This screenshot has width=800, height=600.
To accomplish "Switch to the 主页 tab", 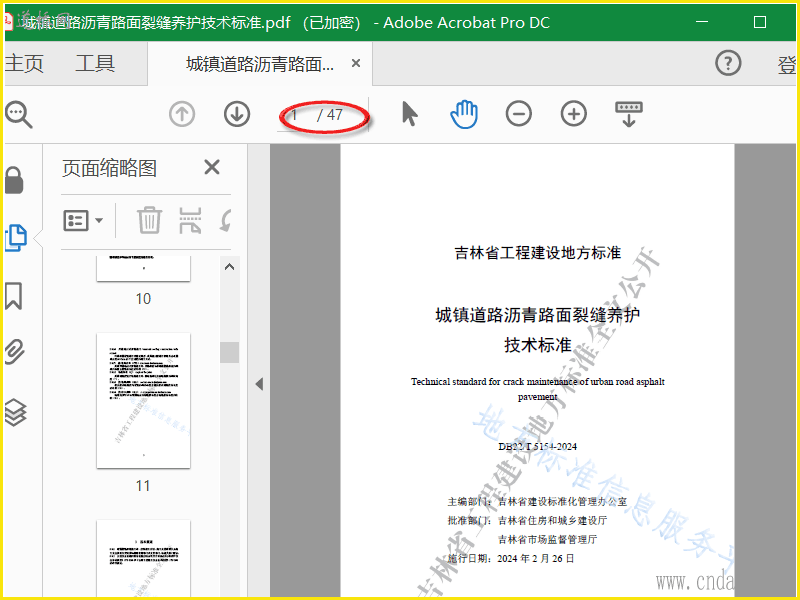I will 24,63.
